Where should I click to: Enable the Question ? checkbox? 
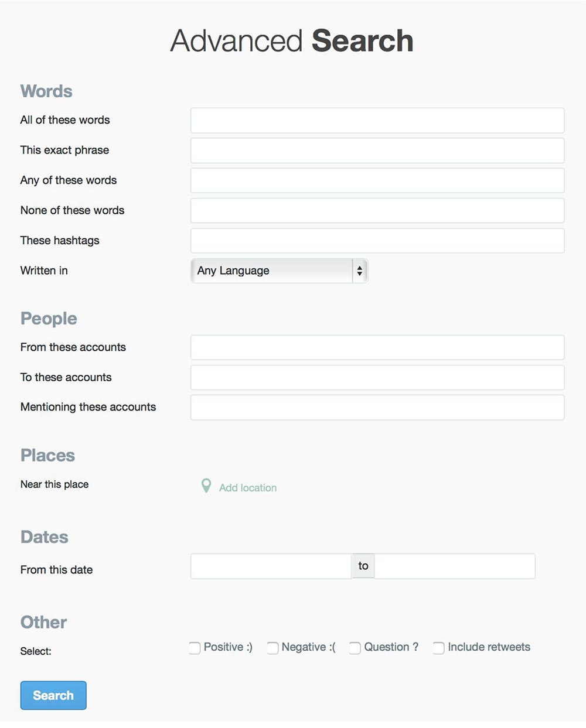355,648
